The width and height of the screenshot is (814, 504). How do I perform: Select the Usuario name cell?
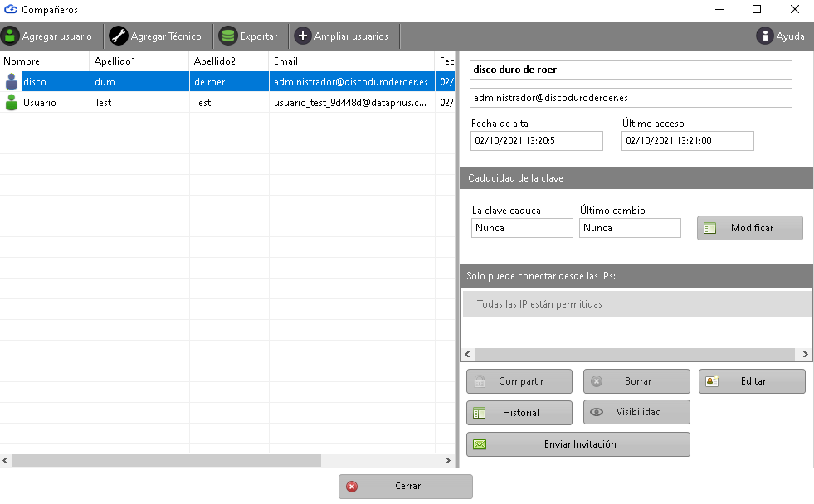(x=55, y=103)
